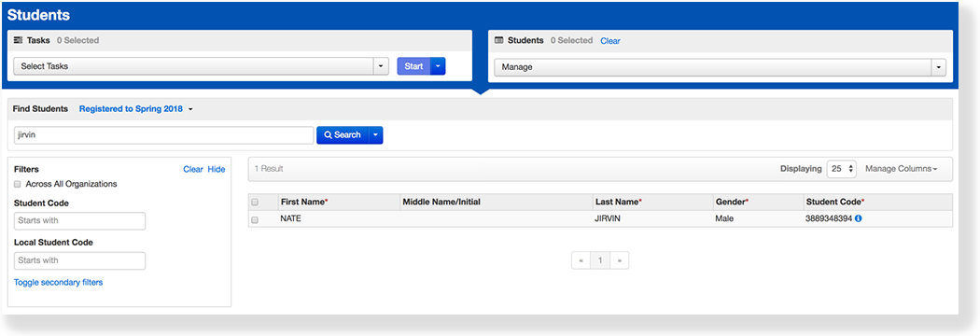Screen dimensions: 980x336
Task: Click the Start button
Action: tap(413, 66)
